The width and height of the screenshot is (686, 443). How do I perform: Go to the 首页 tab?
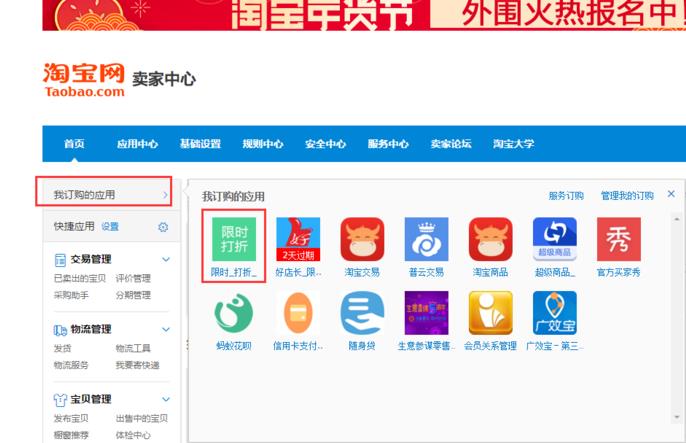74,143
